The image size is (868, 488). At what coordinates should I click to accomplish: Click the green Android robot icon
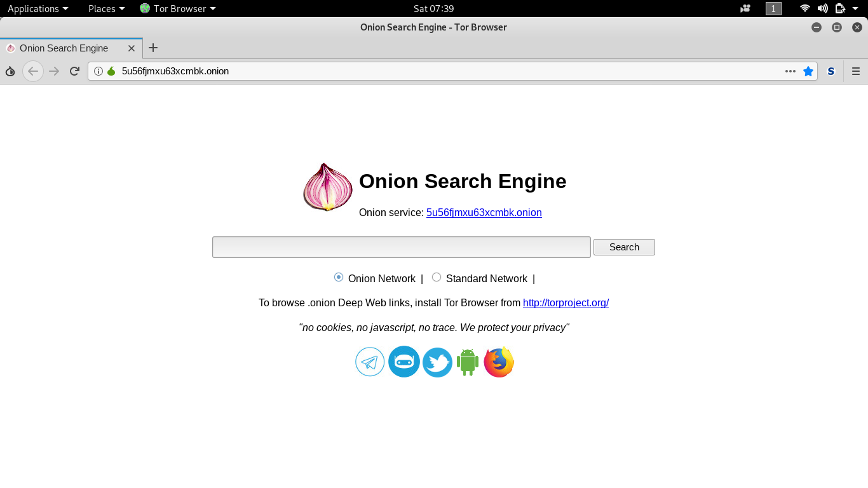coord(468,362)
